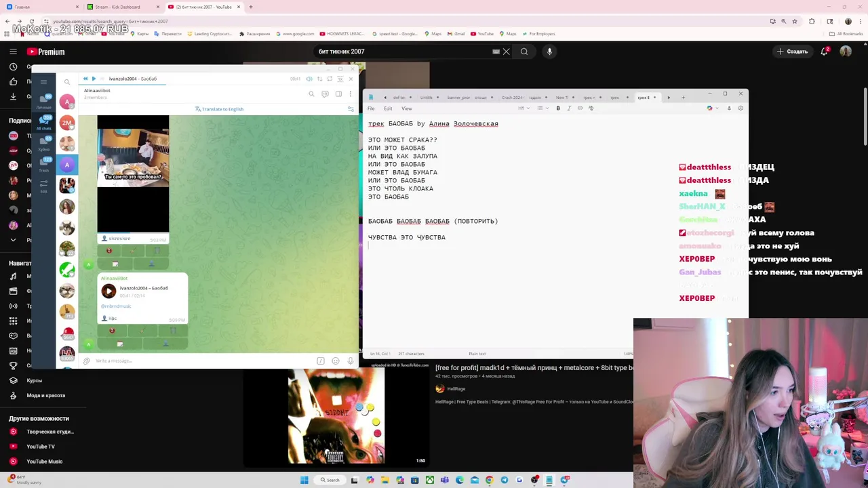The height and width of the screenshot is (488, 868).
Task: Open translation settings icon
Action: [351, 109]
